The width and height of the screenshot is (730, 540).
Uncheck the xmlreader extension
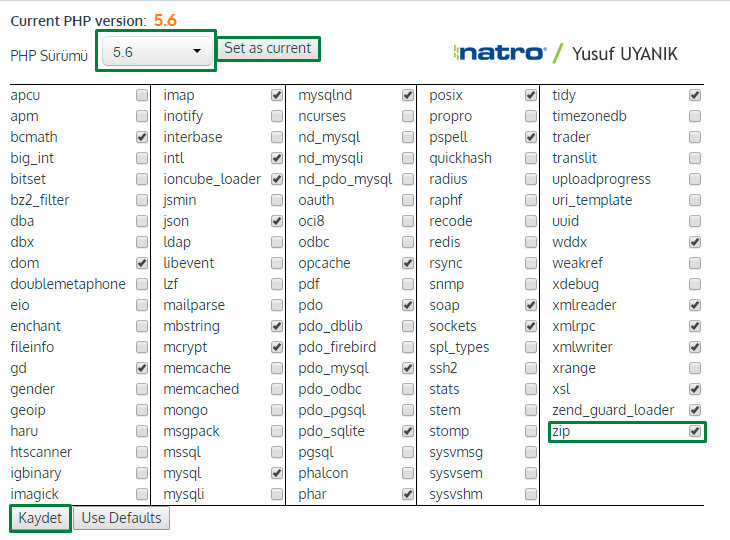pos(695,305)
